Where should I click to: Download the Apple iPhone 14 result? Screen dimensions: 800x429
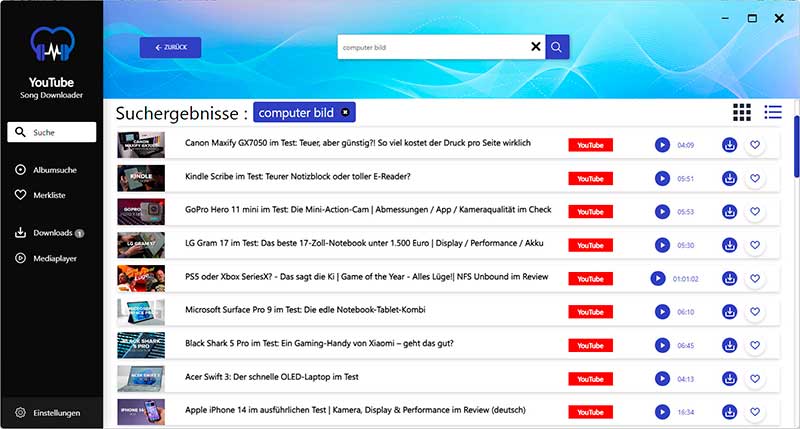click(729, 412)
